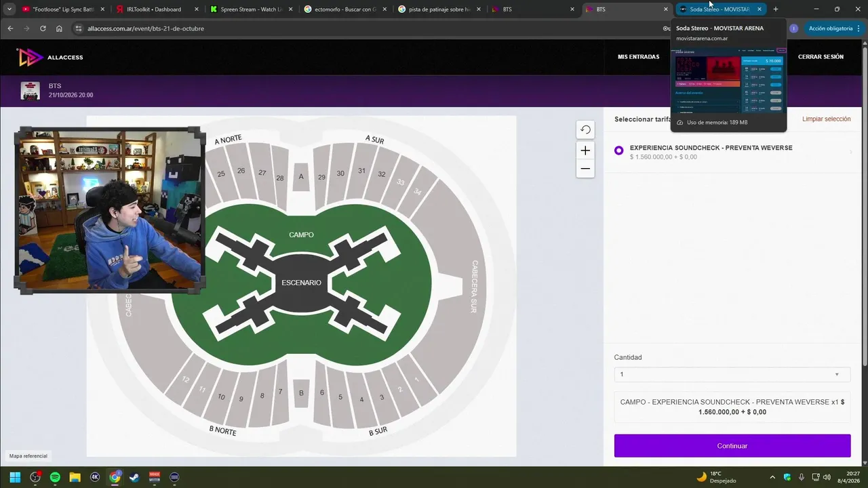Select section 6 on the map
Viewport: 868px width, 488px height.
tap(321, 392)
